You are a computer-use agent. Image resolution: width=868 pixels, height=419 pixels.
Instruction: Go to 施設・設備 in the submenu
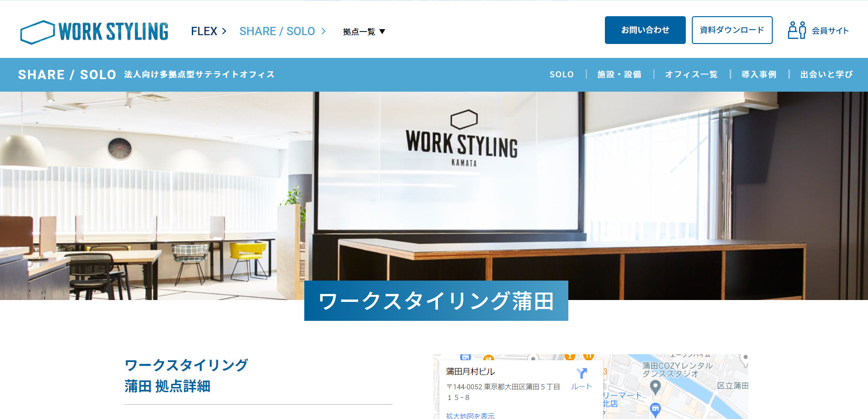click(619, 75)
